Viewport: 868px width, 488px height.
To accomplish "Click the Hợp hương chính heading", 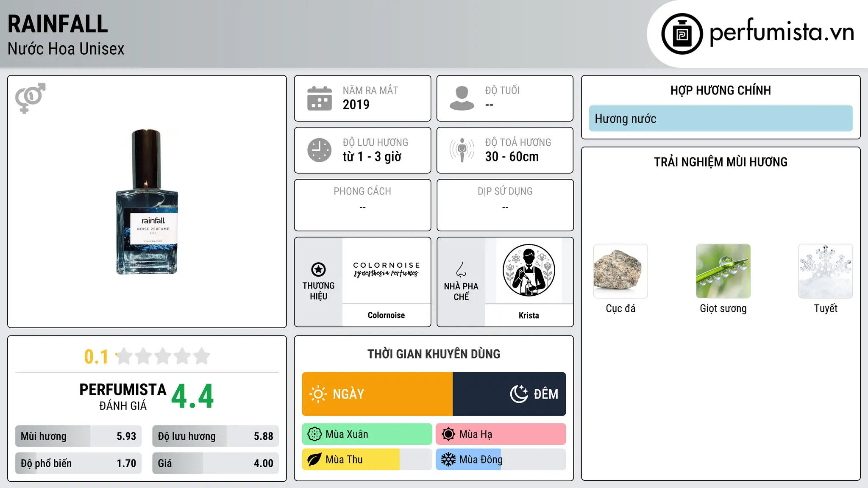I will point(721,90).
